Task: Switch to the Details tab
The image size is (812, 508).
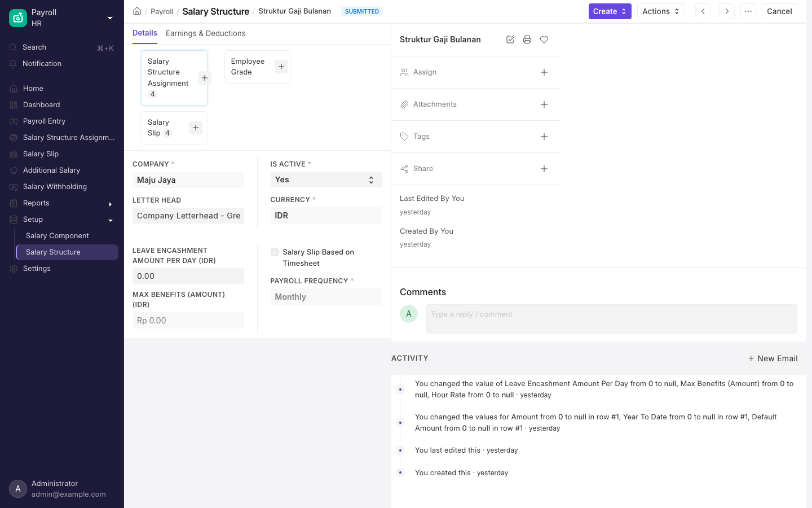Action: 145,33
